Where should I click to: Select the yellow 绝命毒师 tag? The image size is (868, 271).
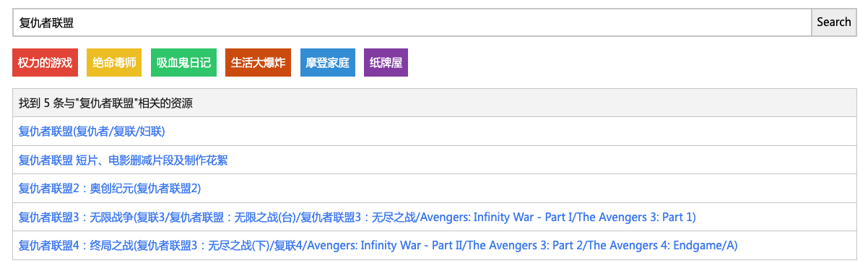114,63
